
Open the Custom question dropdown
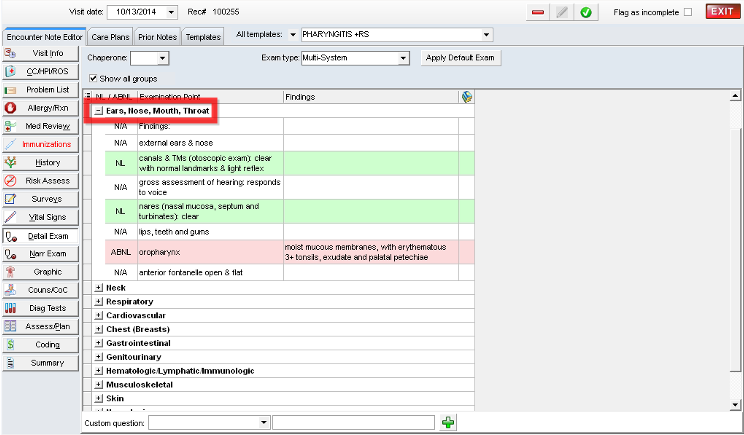pos(264,423)
